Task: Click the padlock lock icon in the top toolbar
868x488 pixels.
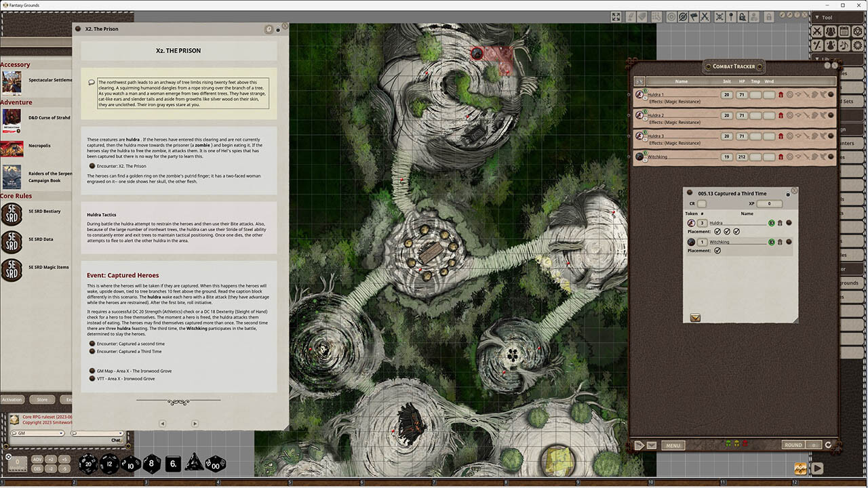Action: point(768,16)
